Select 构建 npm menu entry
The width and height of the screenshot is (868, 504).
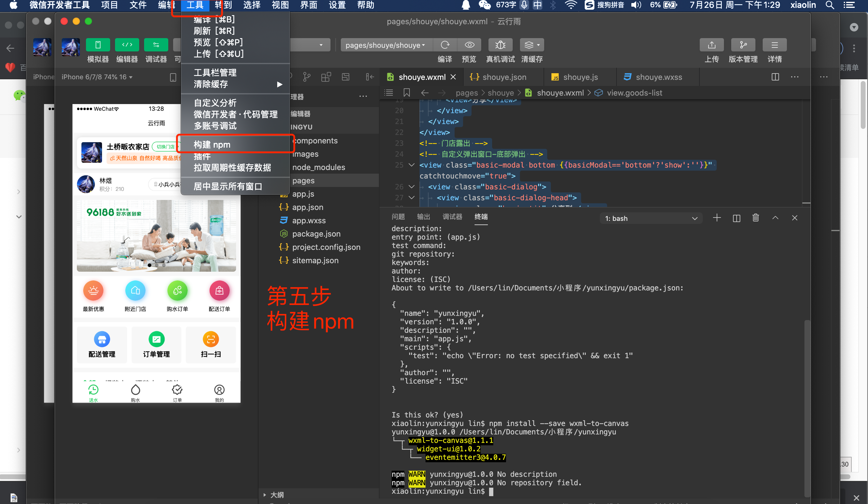click(x=212, y=145)
